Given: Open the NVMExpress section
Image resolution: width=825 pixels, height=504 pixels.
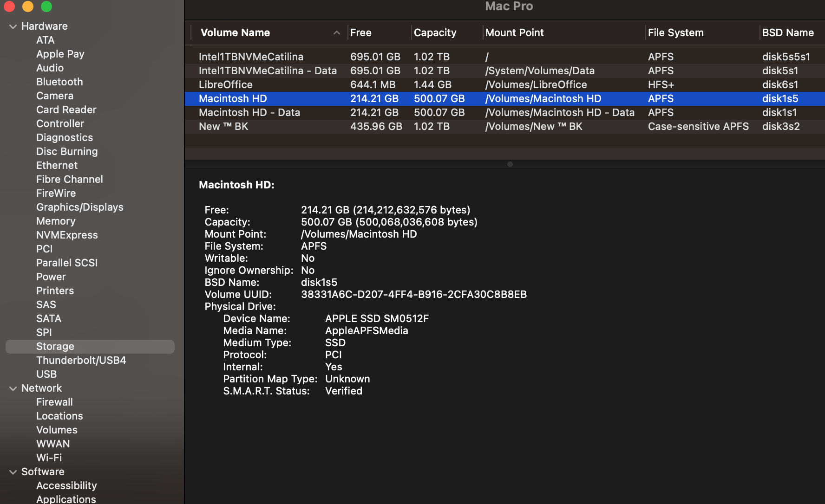Looking at the screenshot, I should [x=67, y=235].
